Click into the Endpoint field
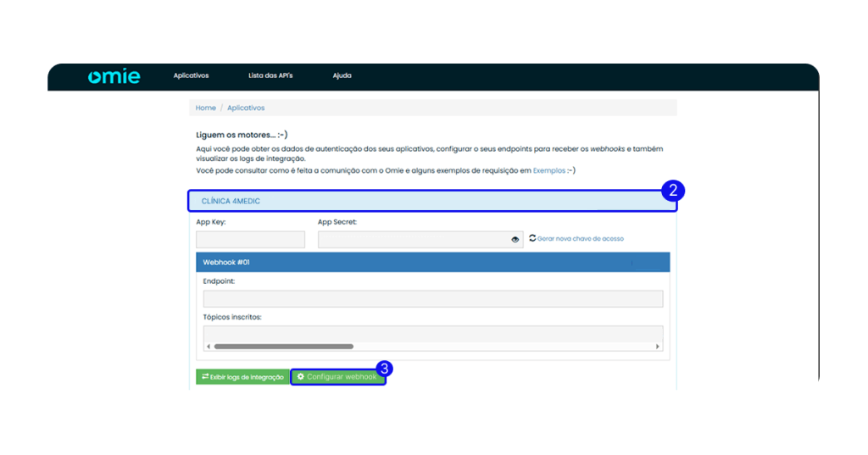 click(x=432, y=298)
